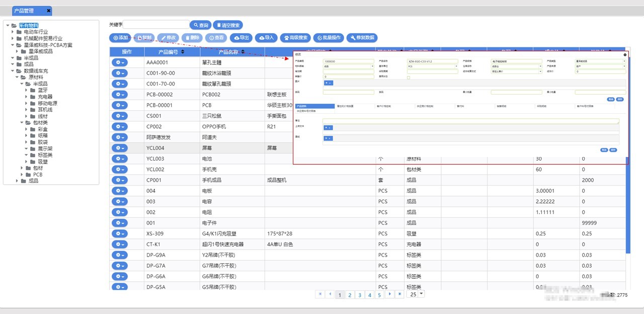Select the 充电器 folder in tree
This screenshot has height=314, width=644.
click(x=45, y=97)
